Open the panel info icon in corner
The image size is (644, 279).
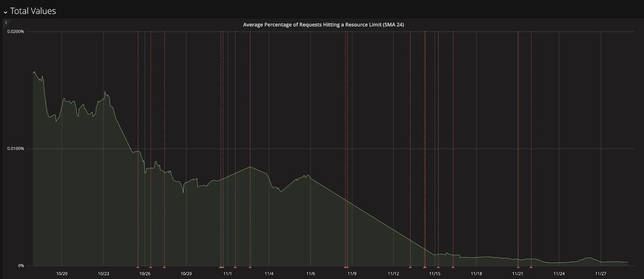tap(6, 21)
